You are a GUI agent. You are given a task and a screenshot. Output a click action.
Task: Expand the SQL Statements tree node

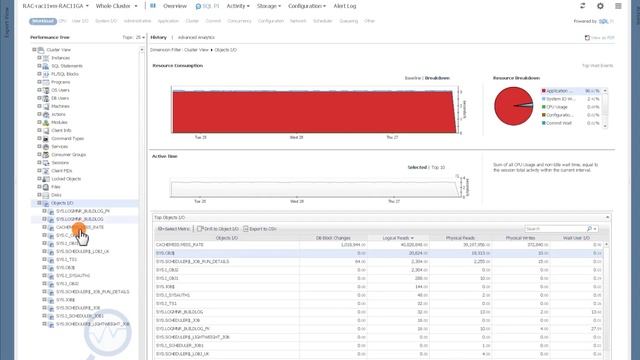(x=40, y=66)
